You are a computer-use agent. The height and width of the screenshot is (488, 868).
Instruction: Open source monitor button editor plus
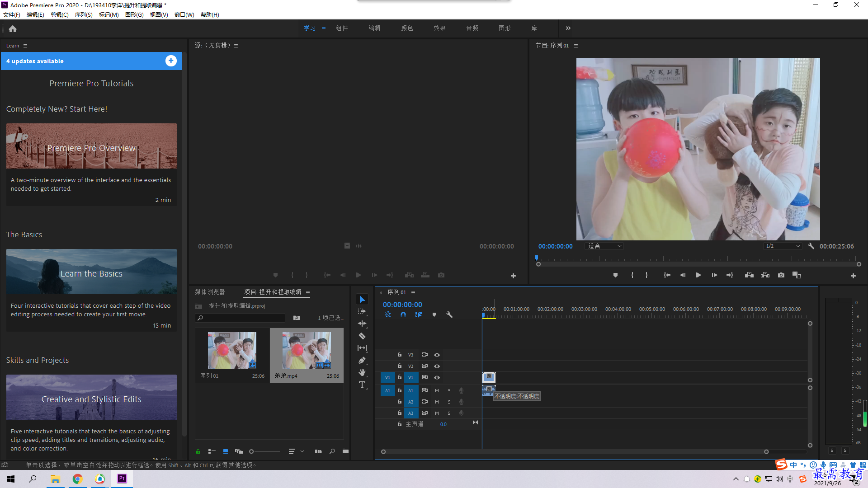pos(513,276)
